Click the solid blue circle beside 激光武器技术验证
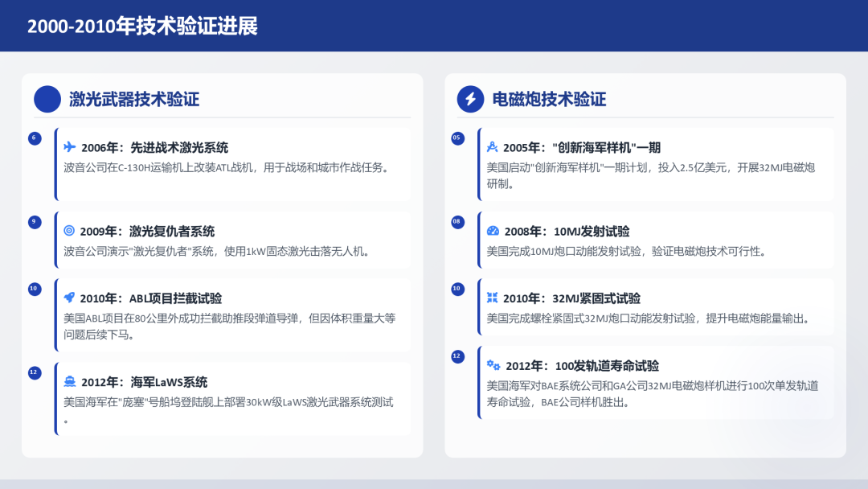The width and height of the screenshot is (868, 489). pos(47,99)
